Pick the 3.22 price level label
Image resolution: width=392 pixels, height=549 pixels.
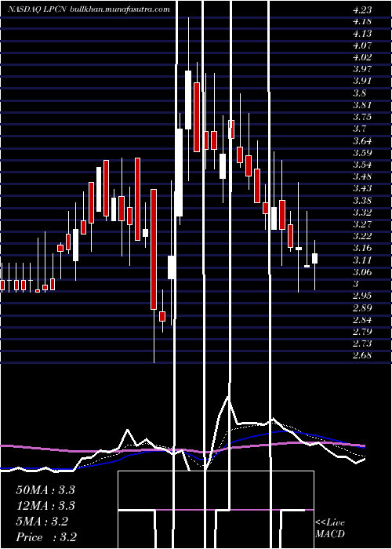[362, 236]
